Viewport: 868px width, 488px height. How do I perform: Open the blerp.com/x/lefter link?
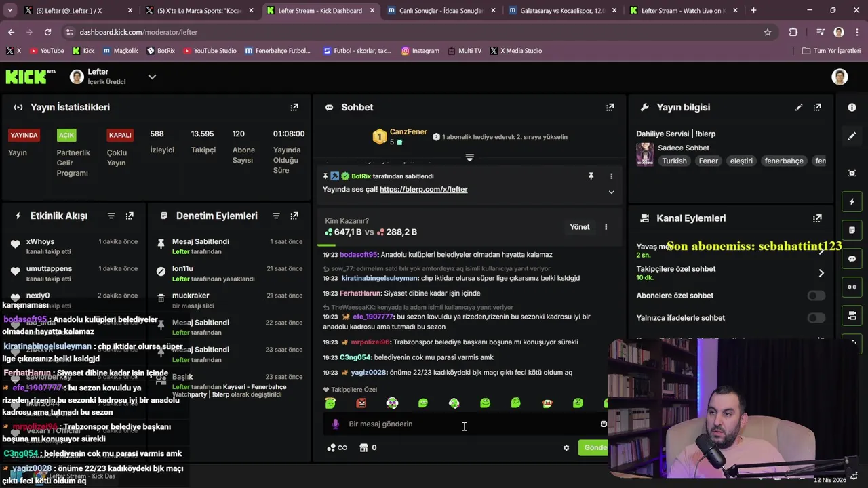point(423,190)
